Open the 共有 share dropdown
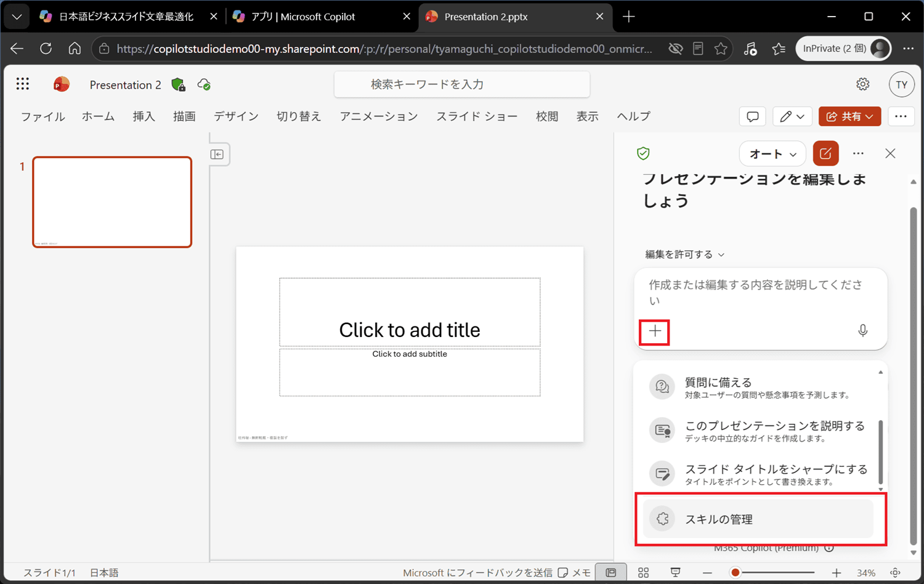The image size is (924, 584). 849,116
